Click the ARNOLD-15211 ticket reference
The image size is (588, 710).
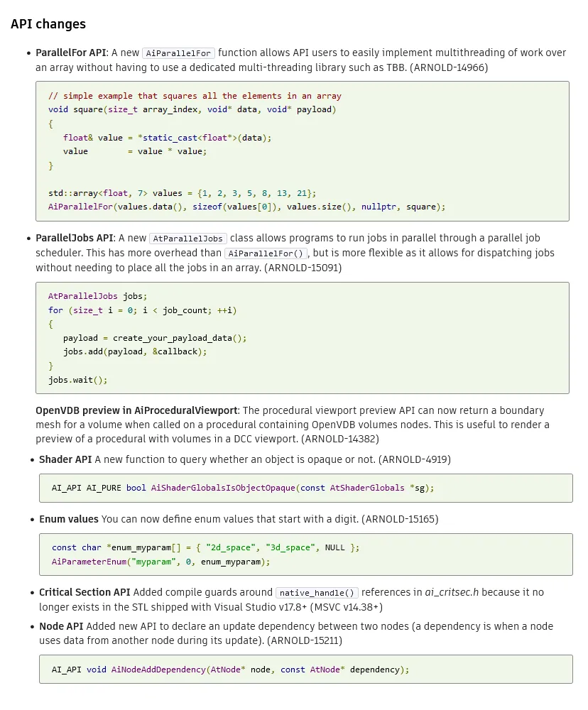coord(305,640)
